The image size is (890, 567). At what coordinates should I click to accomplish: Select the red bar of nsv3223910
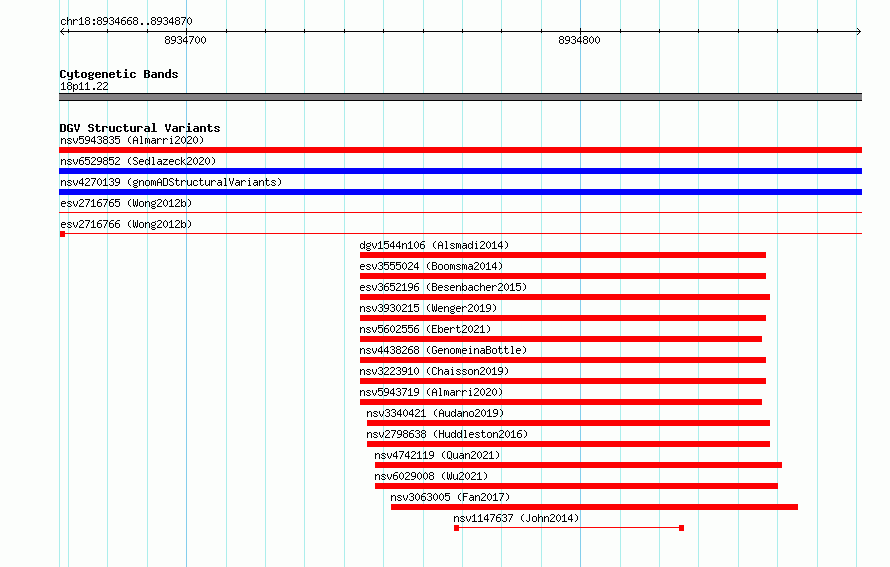pyautogui.click(x=562, y=381)
